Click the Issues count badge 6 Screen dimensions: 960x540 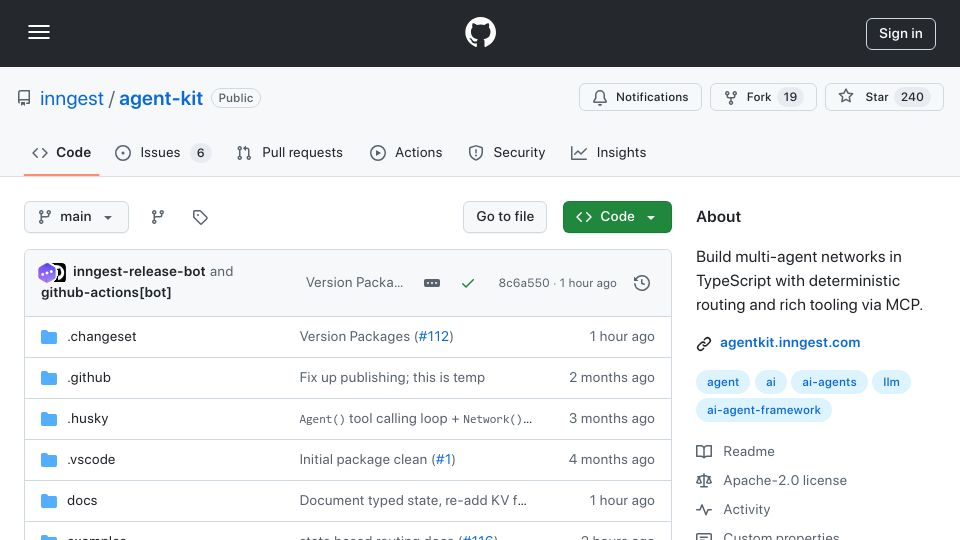200,152
